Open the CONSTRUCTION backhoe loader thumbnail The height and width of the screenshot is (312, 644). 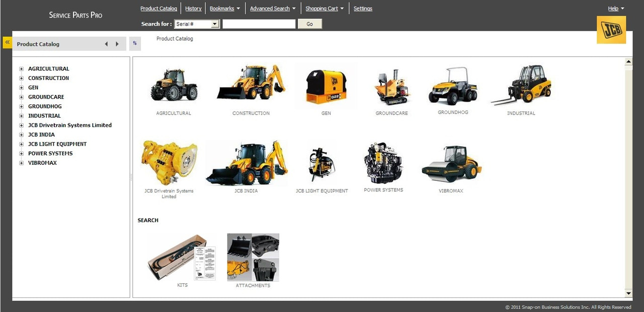coord(251,82)
